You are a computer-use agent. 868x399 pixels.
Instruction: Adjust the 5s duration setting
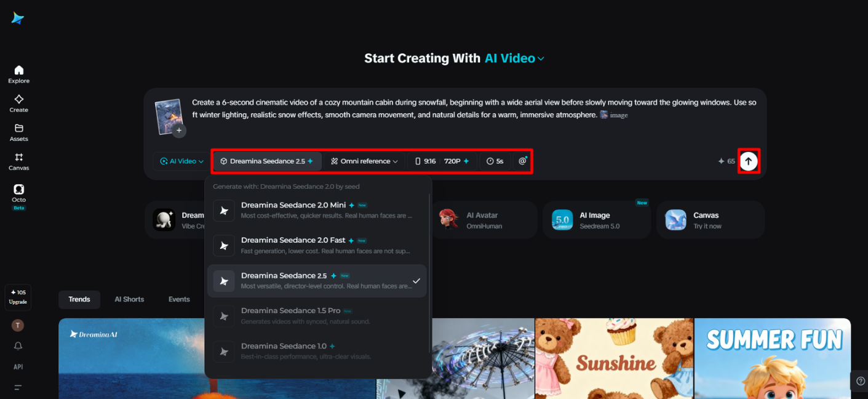click(495, 161)
